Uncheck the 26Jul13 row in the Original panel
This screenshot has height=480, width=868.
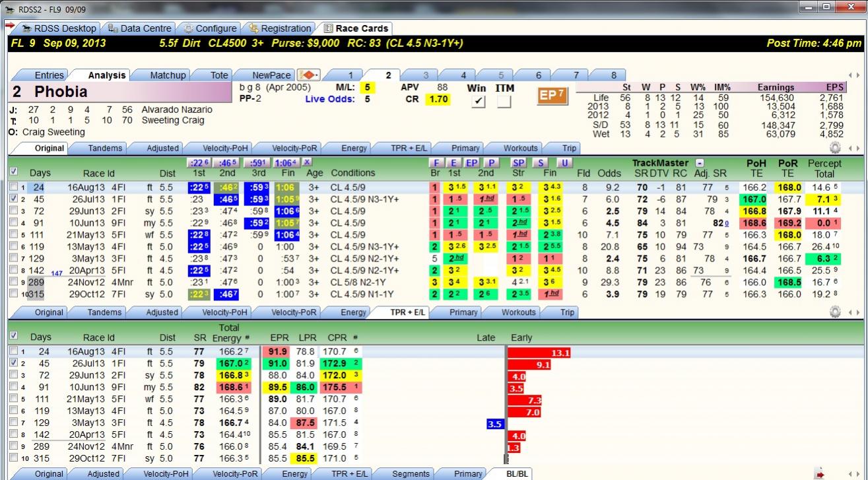14,199
